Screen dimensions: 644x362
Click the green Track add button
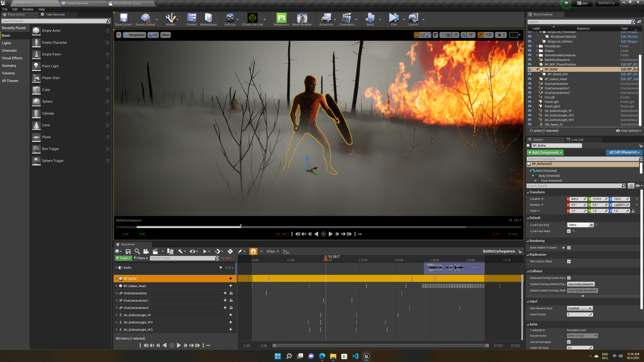(124, 258)
